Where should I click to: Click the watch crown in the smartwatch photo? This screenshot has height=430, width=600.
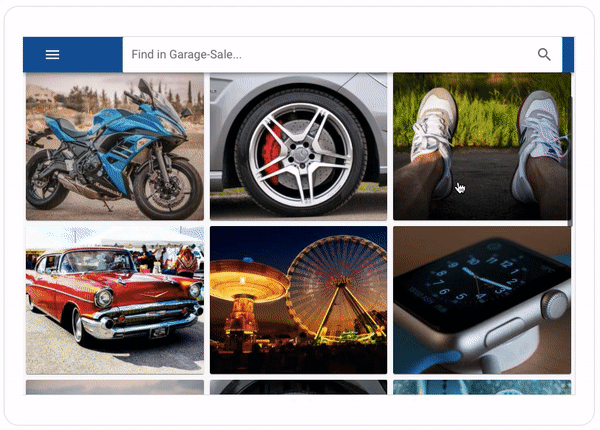[x=555, y=305]
